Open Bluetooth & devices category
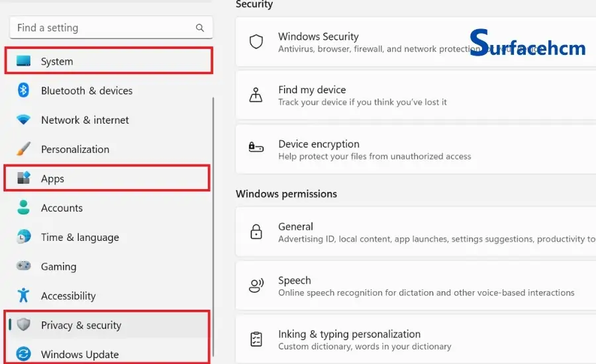This screenshot has width=596, height=364. [x=109, y=91]
